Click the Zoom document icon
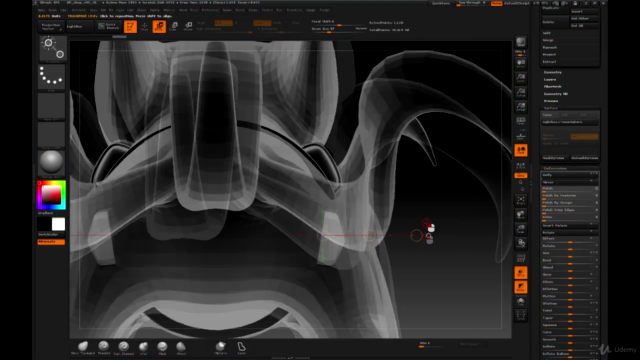Image resolution: width=640 pixels, height=360 pixels. [x=521, y=78]
